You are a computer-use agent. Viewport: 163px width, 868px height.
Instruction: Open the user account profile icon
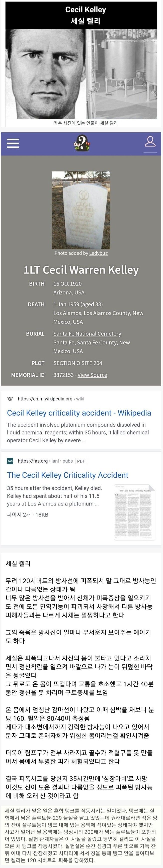point(150,142)
